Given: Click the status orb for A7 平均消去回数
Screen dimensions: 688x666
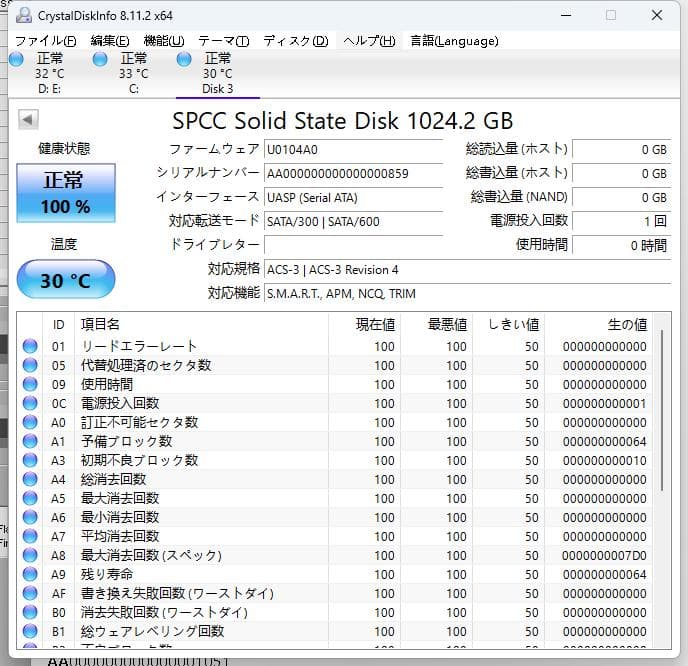Looking at the screenshot, I should pyautogui.click(x=30, y=536).
